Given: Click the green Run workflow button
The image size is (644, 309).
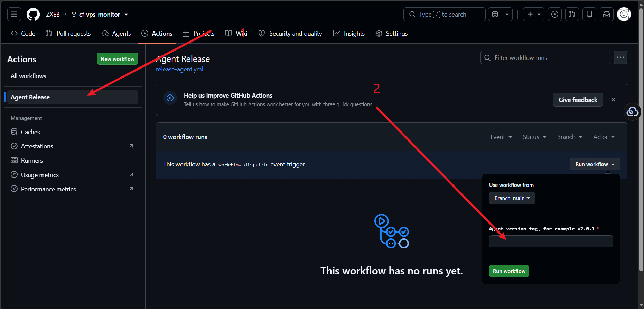Looking at the screenshot, I should pyautogui.click(x=509, y=271).
